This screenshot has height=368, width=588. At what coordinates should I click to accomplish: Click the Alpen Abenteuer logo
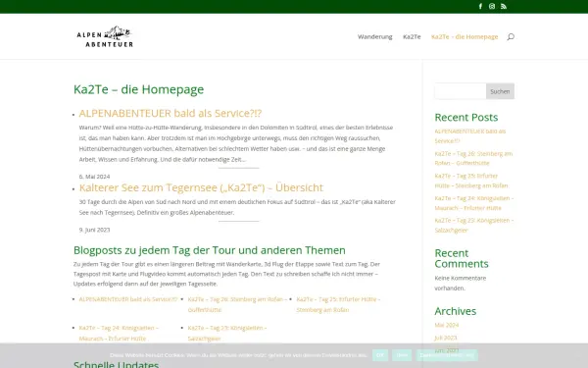pyautogui.click(x=105, y=36)
